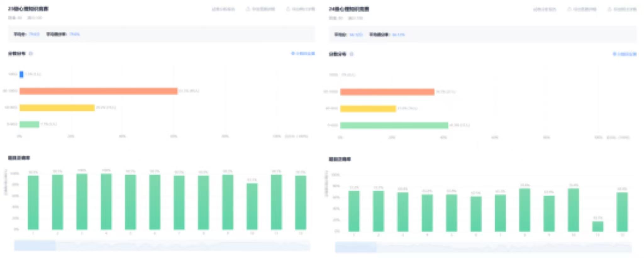Click the zoom slider handle under 24级 accuracy chart

(x=356, y=247)
